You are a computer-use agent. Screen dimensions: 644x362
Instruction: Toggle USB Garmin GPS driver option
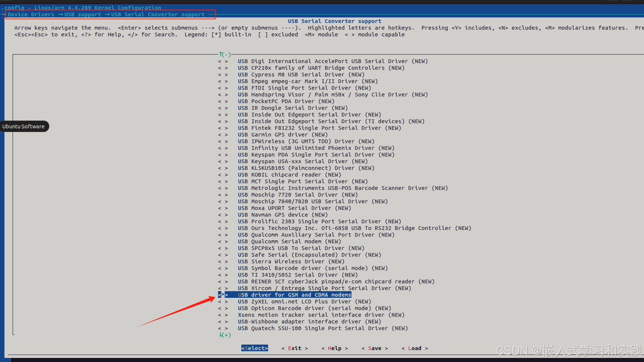273,135
